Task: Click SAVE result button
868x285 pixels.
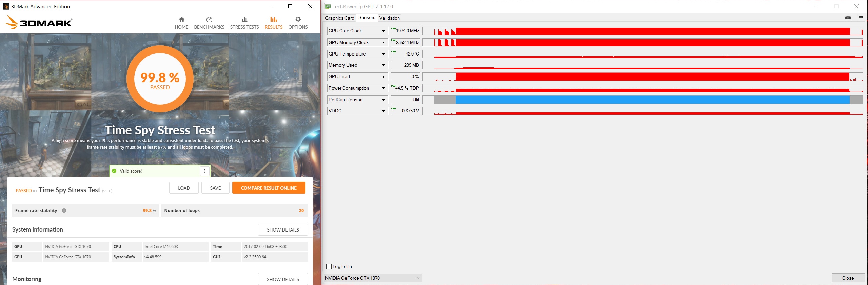Action: point(215,188)
